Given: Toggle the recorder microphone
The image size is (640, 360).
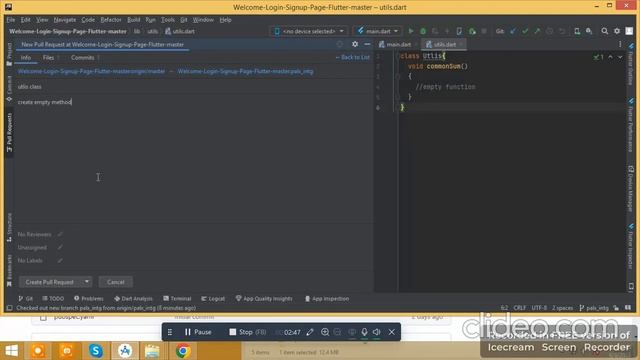Looking at the screenshot, I should [x=364, y=332].
